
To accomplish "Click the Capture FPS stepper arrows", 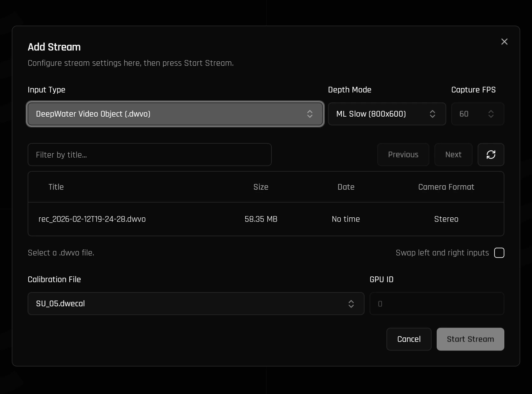I will point(491,114).
